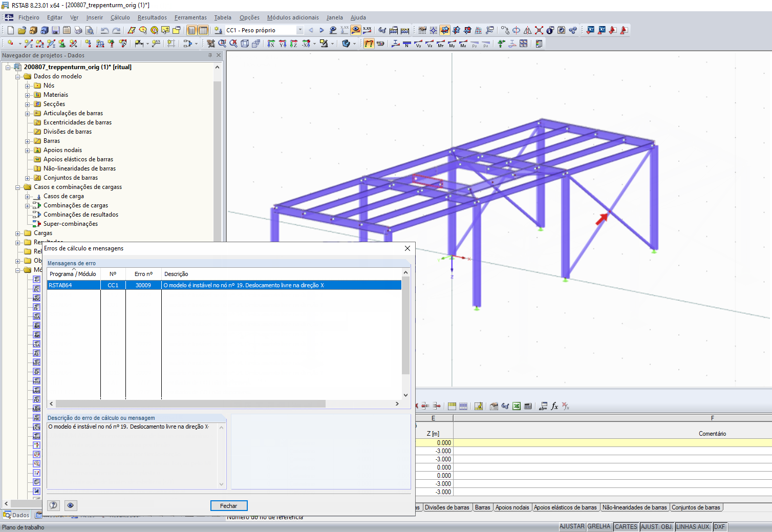The image size is (772, 532).
Task: Show torsional moment MT diagram icon
Action: [x=441, y=44]
